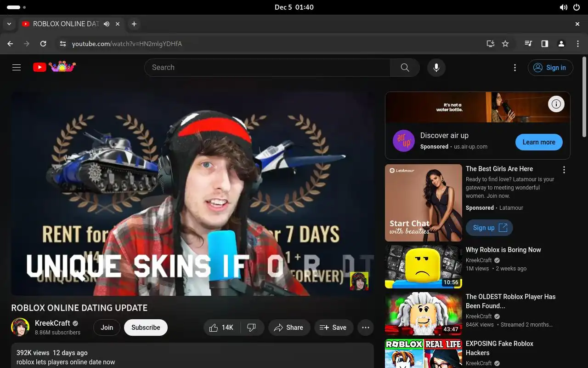The image size is (588, 368).
Task: Open media controls icon in toolbar
Action: [528, 44]
